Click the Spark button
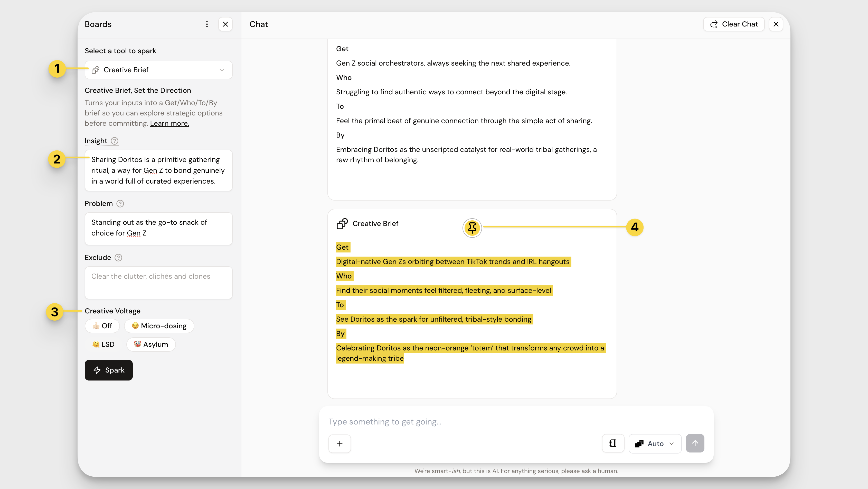This screenshot has width=868, height=489. [x=108, y=370]
